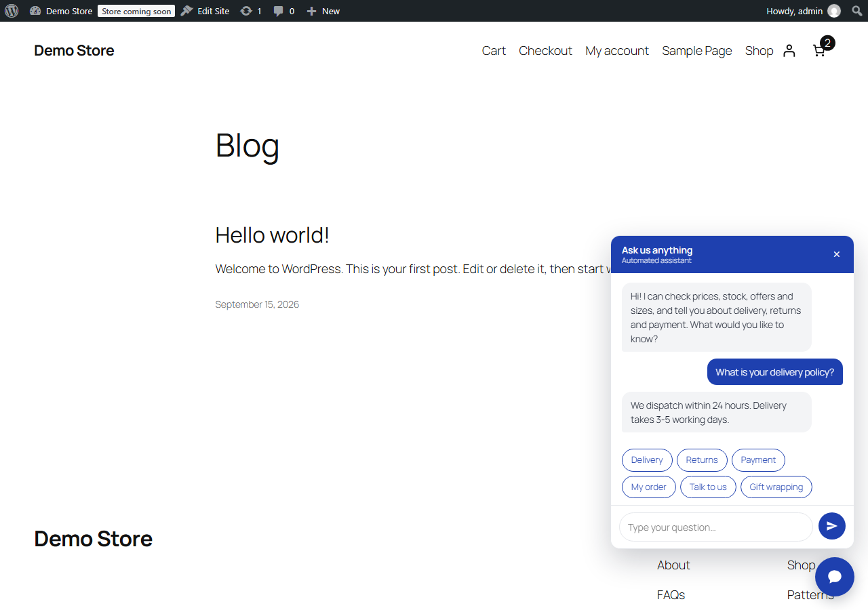Click the search magnifier in admin bar
Viewport: 868px width, 610px height.
[856, 11]
